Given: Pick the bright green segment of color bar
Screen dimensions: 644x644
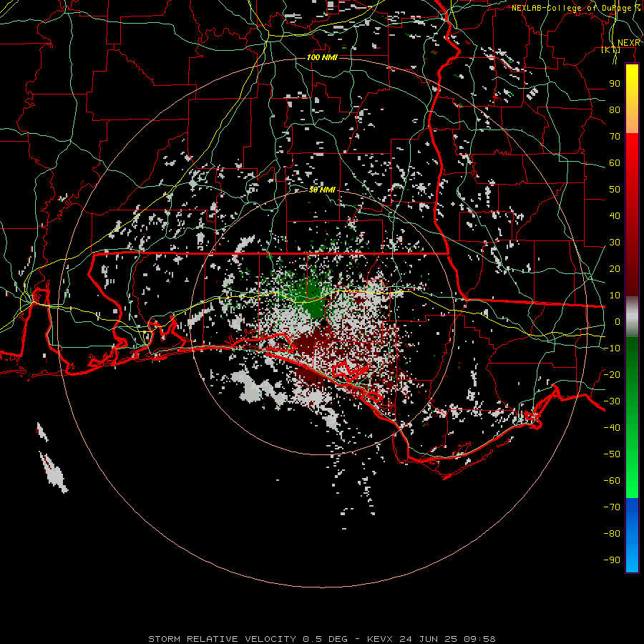Looking at the screenshot, I should click(632, 472).
